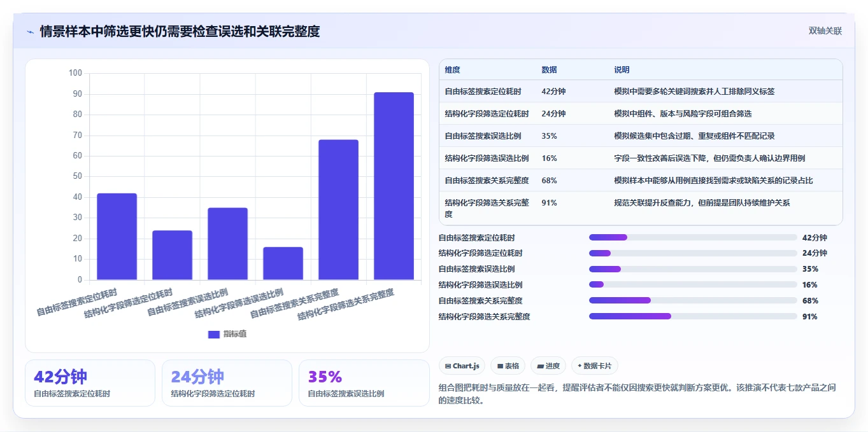Click the 说明 table column header

pyautogui.click(x=622, y=70)
